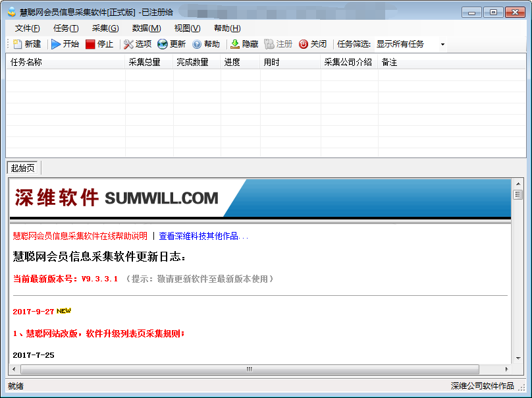This screenshot has width=532, height=398.
Task: Click the red 关闭 power icon
Action: pos(304,44)
